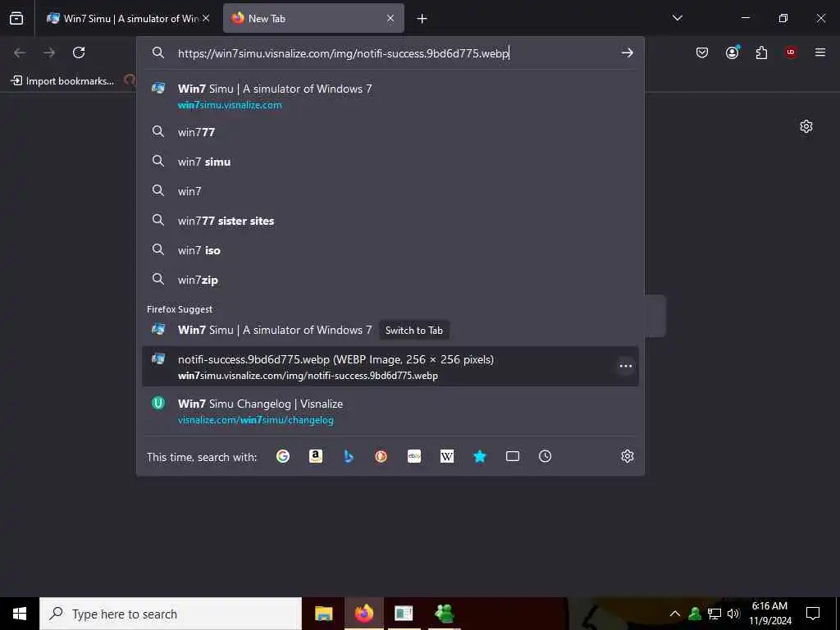The image size is (840, 630).
Task: Click Import bookmarks toolbar item
Action: point(62,81)
